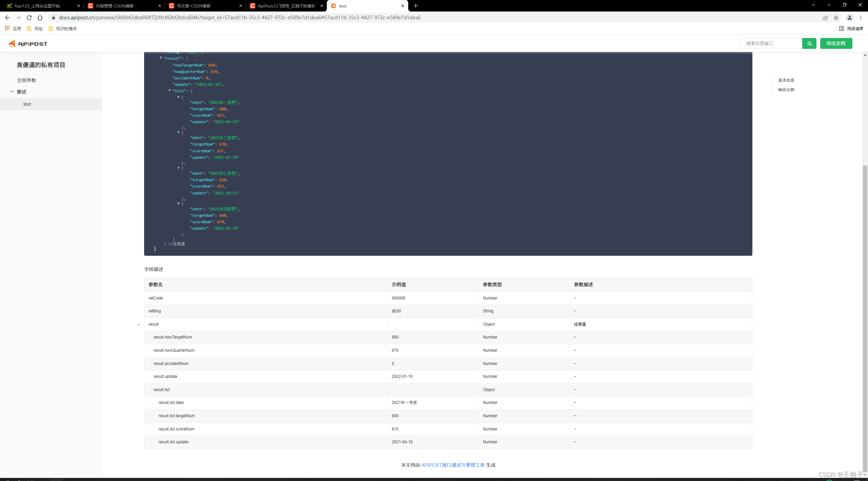Open a new browser tab
The image size is (868, 481).
coord(416,6)
